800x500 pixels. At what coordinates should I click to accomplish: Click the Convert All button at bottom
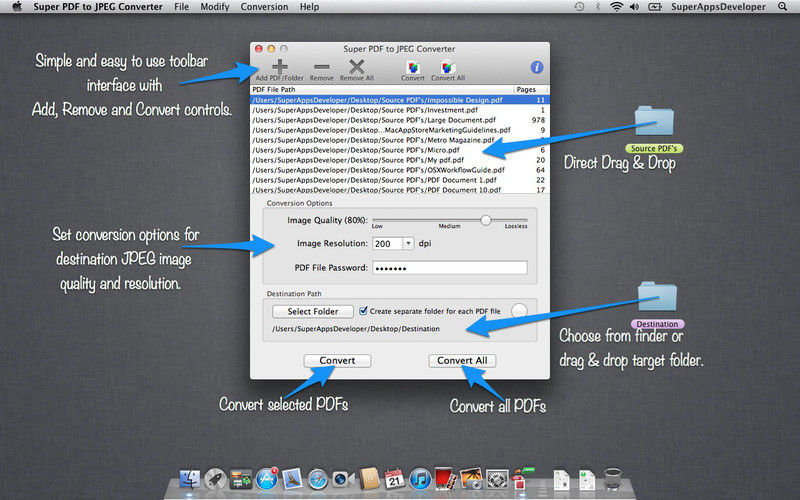pos(462,360)
